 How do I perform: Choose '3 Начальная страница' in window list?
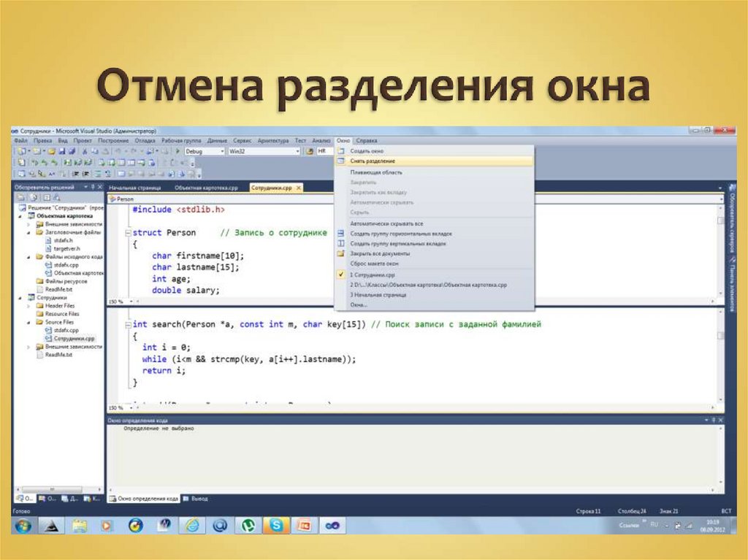[x=434, y=295]
